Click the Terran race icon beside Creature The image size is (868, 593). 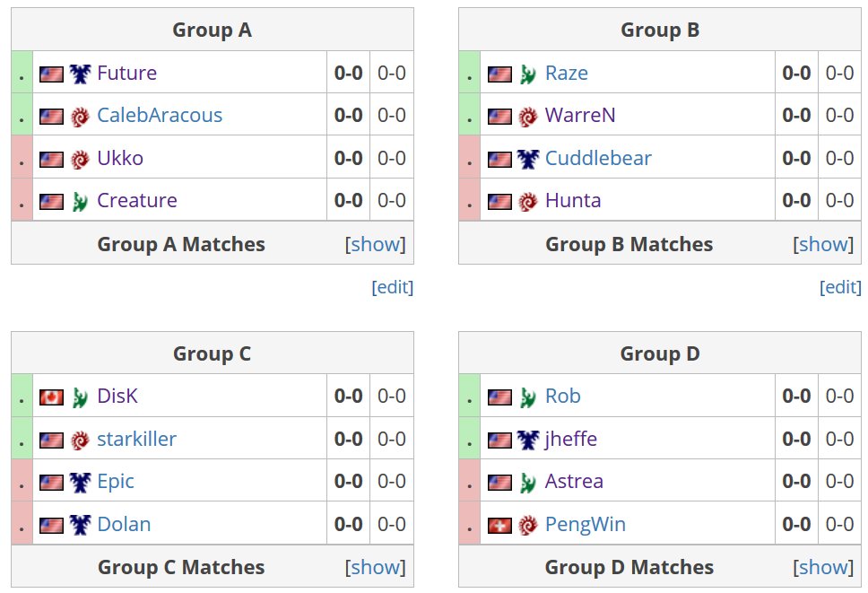coord(80,202)
